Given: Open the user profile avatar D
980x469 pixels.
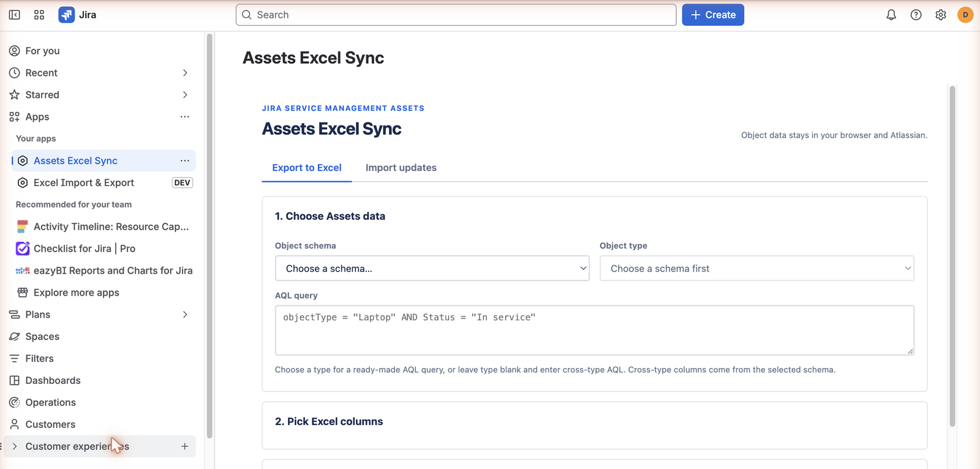Looking at the screenshot, I should pyautogui.click(x=965, y=15).
